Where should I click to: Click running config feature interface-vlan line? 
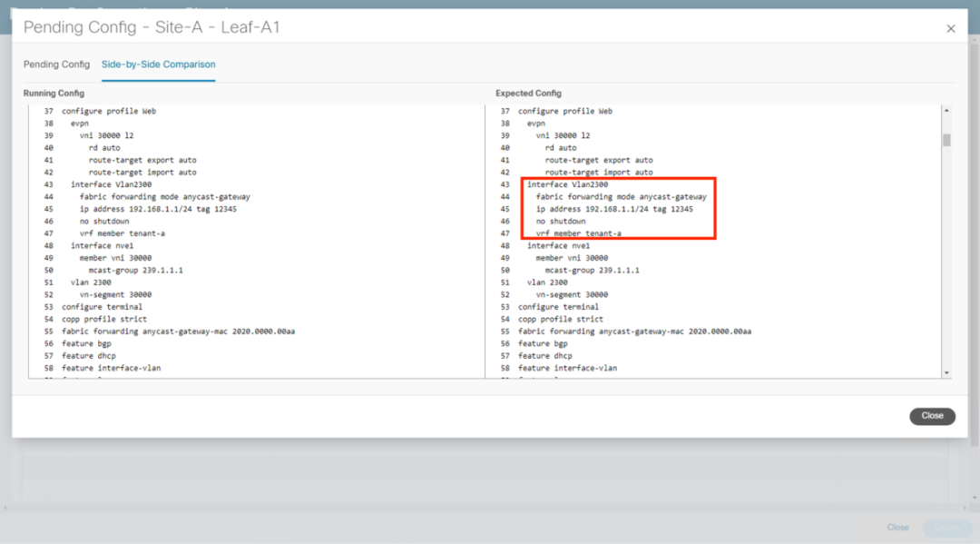click(111, 369)
